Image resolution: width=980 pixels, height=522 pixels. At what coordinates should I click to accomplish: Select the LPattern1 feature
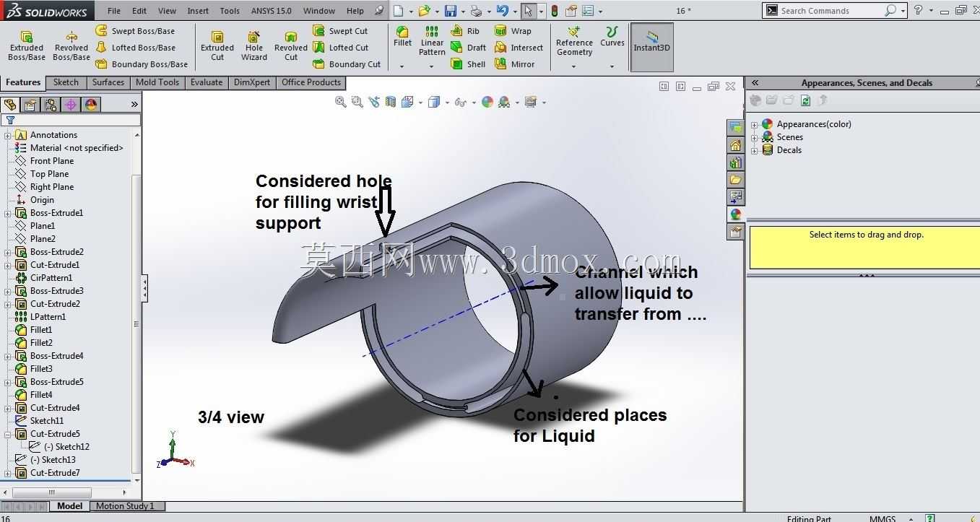point(48,317)
